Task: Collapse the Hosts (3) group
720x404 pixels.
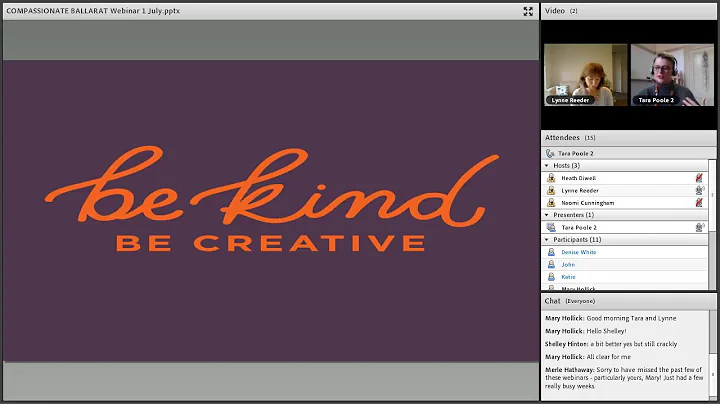Action: pyautogui.click(x=546, y=166)
